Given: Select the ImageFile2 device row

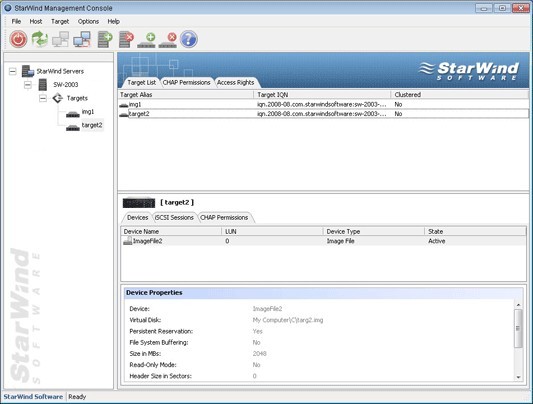Looking at the screenshot, I should pyautogui.click(x=323, y=241).
